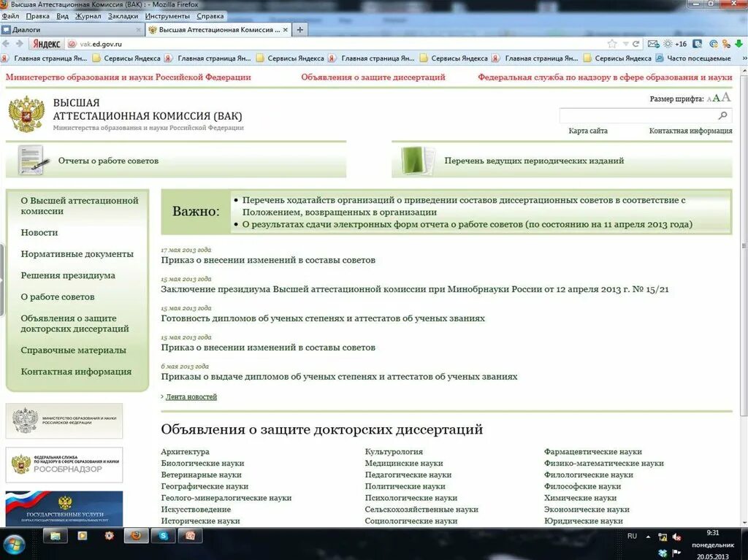
Task: Open the mail envelope toolbar icon
Action: tap(653, 44)
